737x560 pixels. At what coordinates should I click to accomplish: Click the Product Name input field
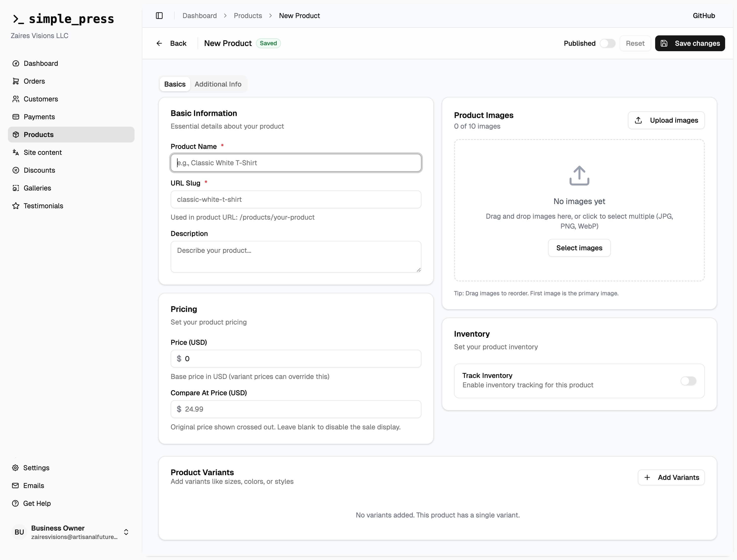(x=296, y=163)
